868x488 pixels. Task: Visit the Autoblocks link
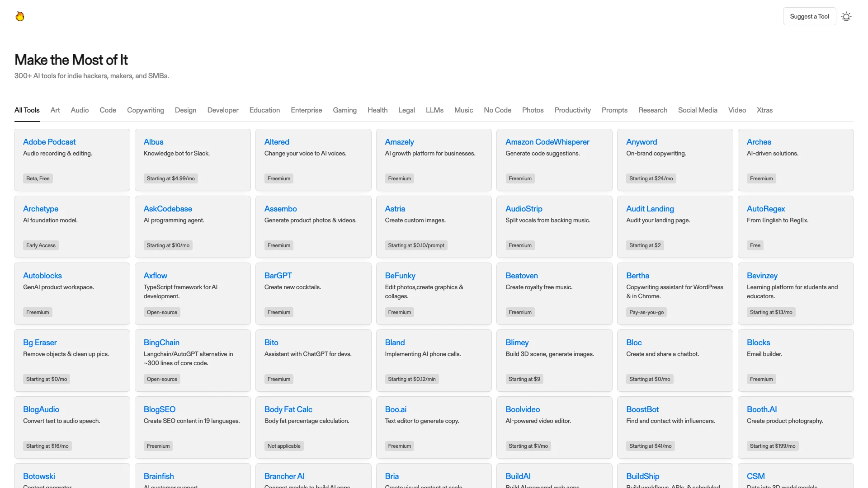pos(42,276)
